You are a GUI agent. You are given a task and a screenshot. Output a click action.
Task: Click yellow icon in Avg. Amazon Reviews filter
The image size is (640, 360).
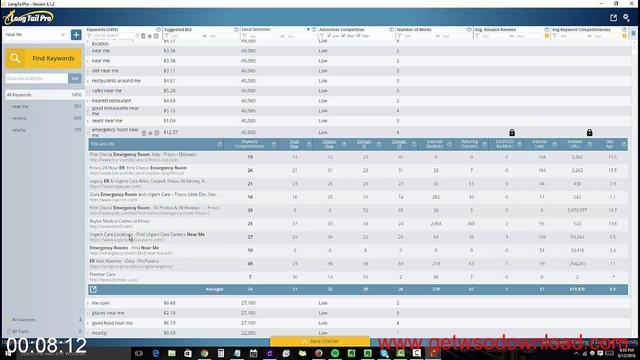(547, 36)
